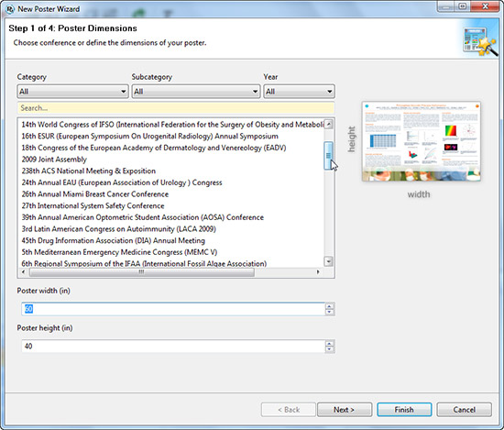
Task: Select 2009 Joint Assembly conference
Action: [54, 160]
